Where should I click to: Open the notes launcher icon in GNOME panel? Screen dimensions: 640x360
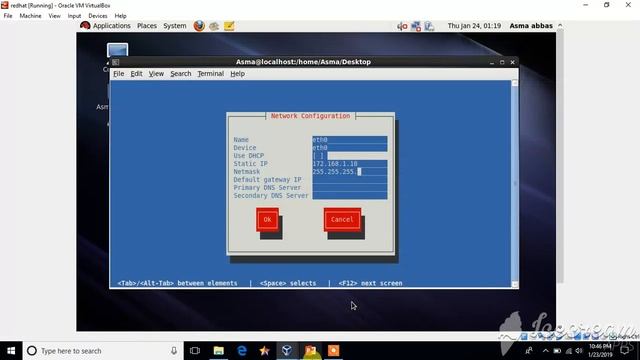(229, 26)
